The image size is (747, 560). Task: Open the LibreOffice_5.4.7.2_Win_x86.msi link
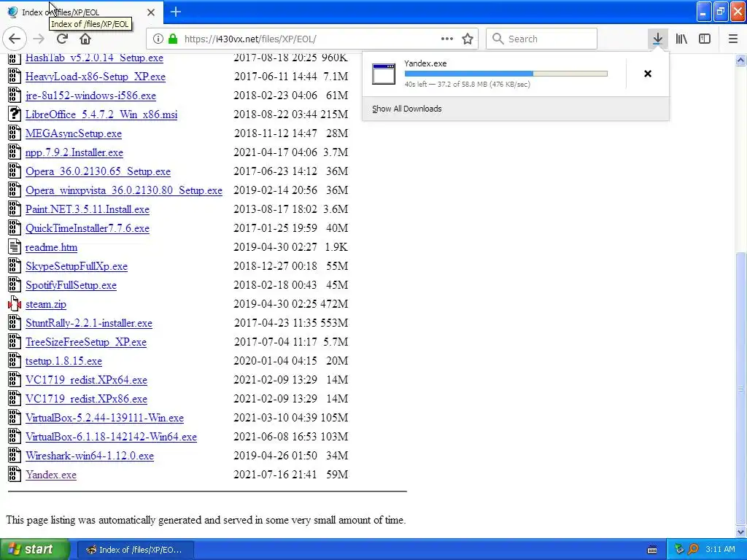pyautogui.click(x=101, y=114)
